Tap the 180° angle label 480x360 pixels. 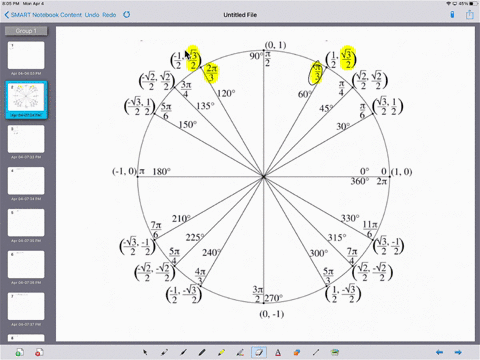162,172
